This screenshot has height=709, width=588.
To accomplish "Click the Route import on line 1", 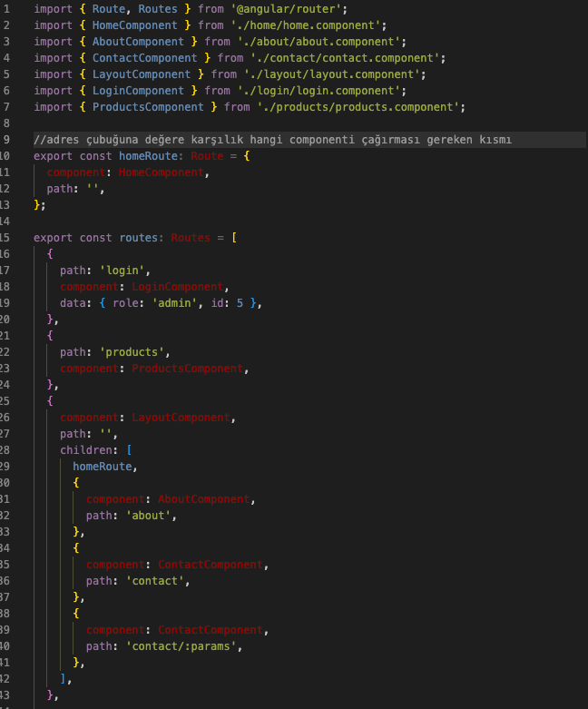I will tap(109, 9).
